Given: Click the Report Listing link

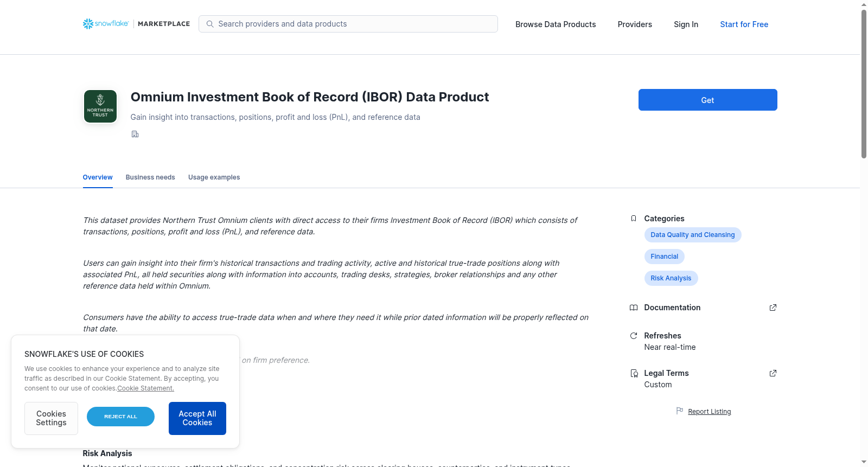Looking at the screenshot, I should tap(710, 412).
